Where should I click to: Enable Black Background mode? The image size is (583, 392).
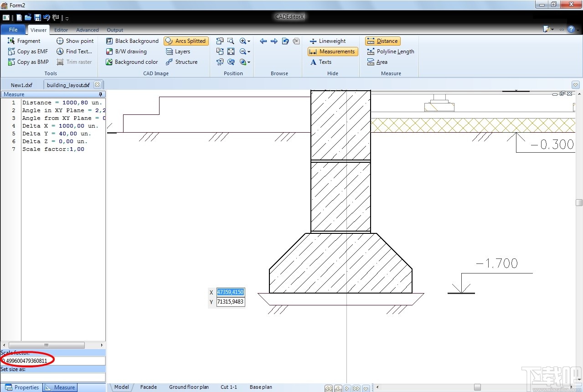pyautogui.click(x=132, y=41)
